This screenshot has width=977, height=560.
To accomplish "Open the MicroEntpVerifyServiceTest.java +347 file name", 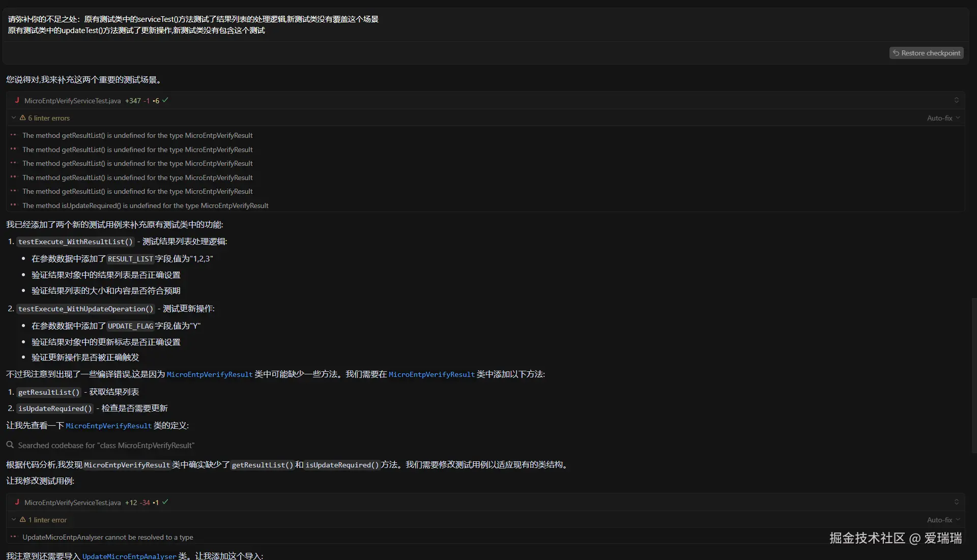I will 72,101.
